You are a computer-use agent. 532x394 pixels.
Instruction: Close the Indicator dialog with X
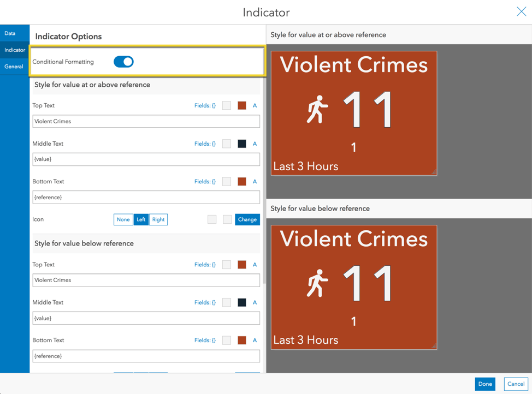pyautogui.click(x=521, y=12)
